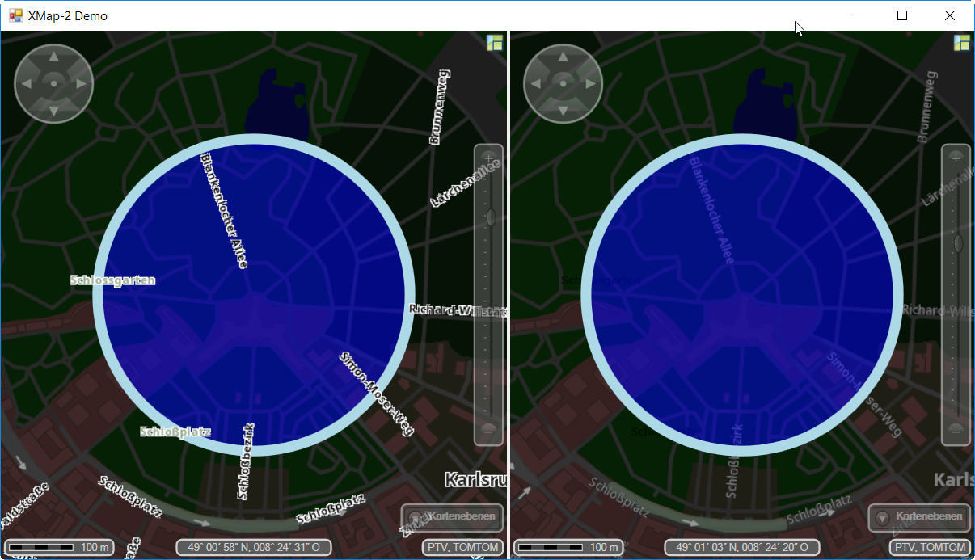Viewport: 975px width, 560px height.
Task: Zoom out minus button on left map
Action: tap(488, 431)
